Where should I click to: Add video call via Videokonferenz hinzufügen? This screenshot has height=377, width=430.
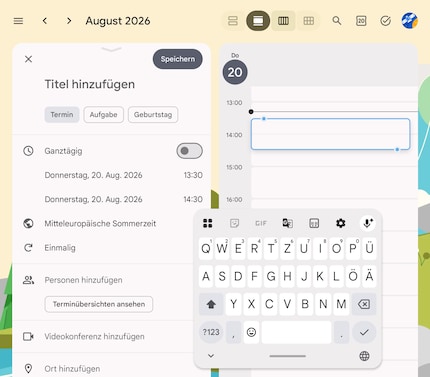94,336
